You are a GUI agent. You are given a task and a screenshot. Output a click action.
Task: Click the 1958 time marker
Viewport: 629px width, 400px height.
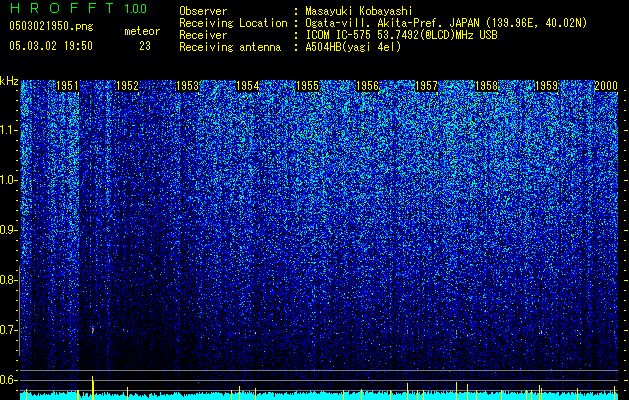(x=487, y=86)
